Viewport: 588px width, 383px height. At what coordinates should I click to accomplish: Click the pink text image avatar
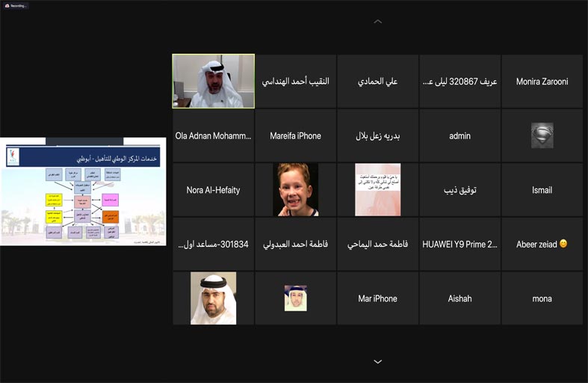tap(377, 190)
